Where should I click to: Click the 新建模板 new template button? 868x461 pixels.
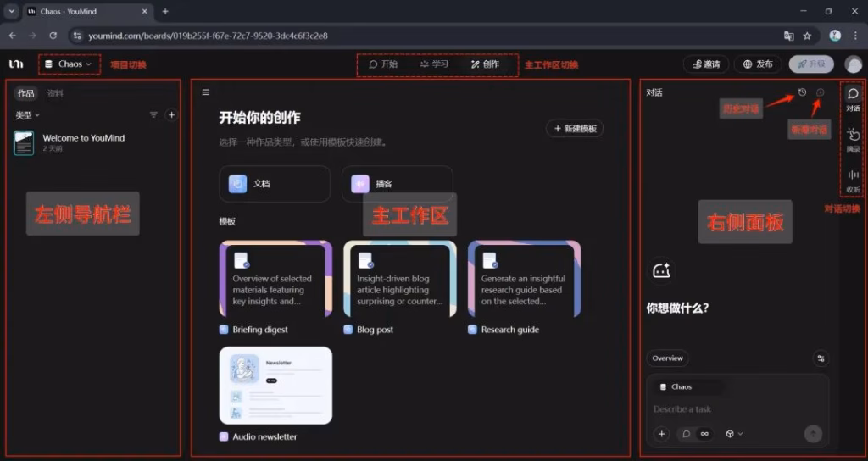(x=575, y=129)
